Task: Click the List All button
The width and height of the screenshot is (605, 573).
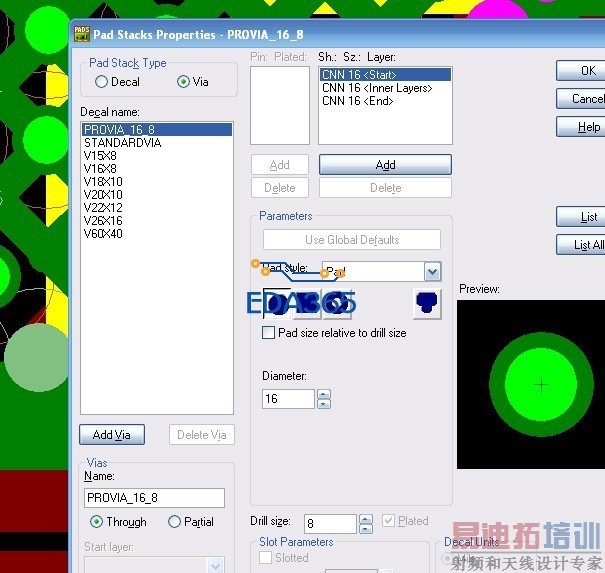Action: click(x=581, y=245)
